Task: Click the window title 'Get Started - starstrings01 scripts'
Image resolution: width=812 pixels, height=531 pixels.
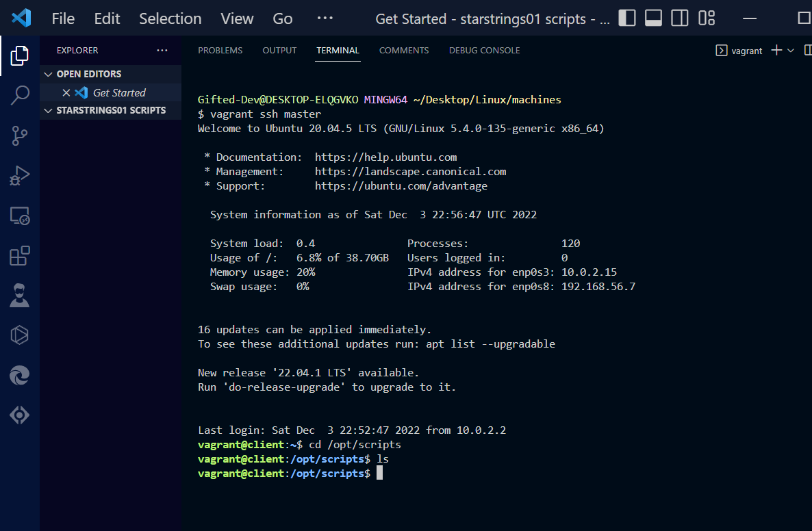Action: point(492,19)
